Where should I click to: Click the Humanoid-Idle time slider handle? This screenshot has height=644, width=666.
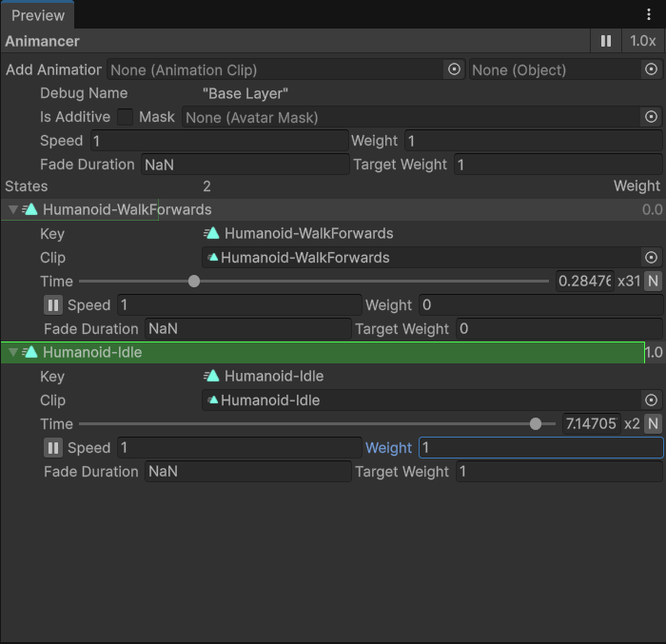[536, 424]
